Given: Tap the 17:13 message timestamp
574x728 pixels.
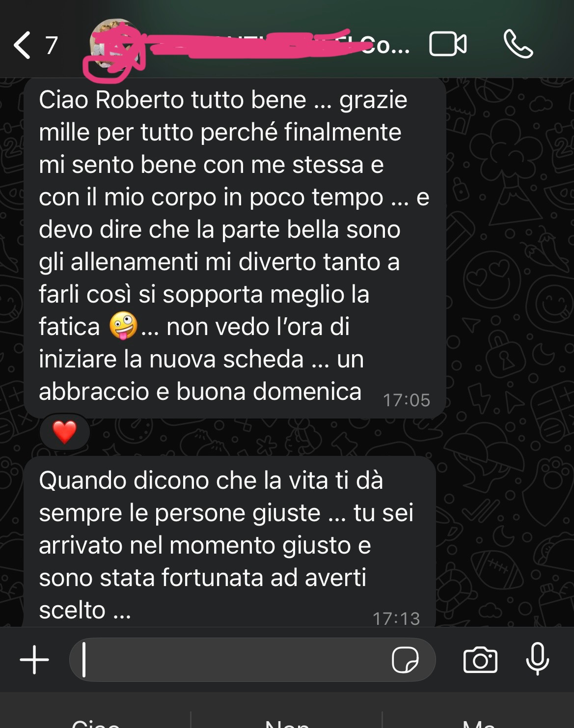Looking at the screenshot, I should 396,618.
